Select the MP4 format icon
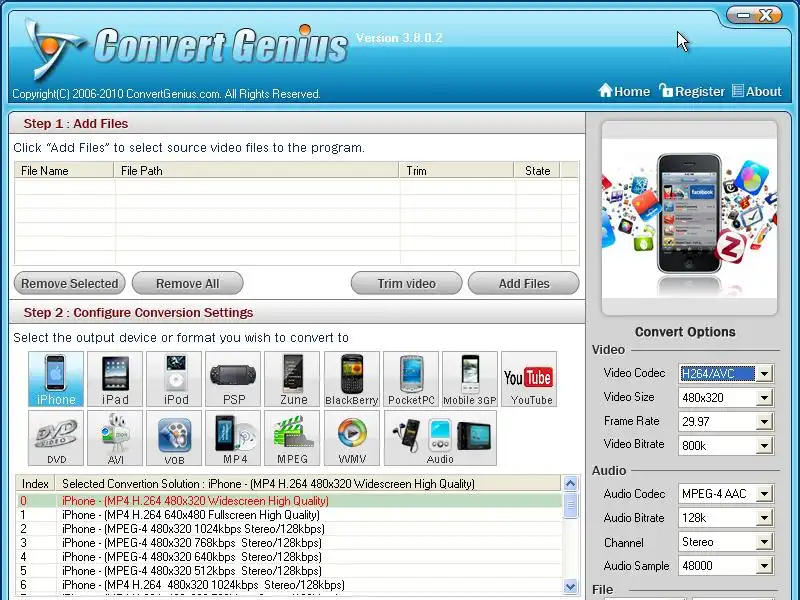 [233, 438]
